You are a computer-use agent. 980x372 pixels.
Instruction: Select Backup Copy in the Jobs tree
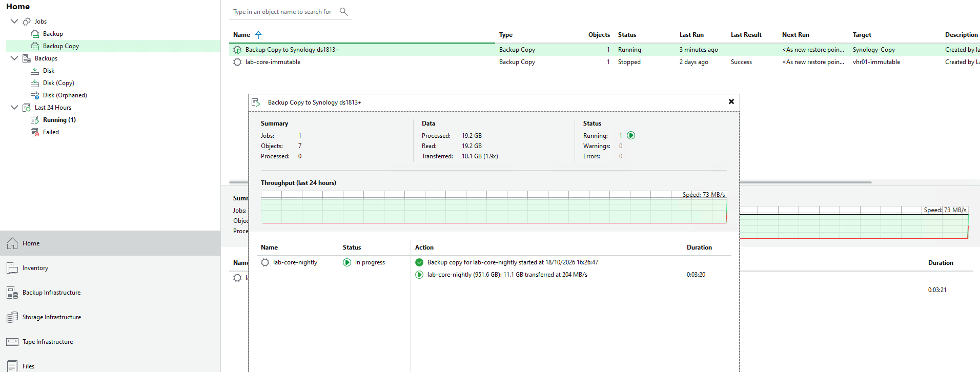113,46
